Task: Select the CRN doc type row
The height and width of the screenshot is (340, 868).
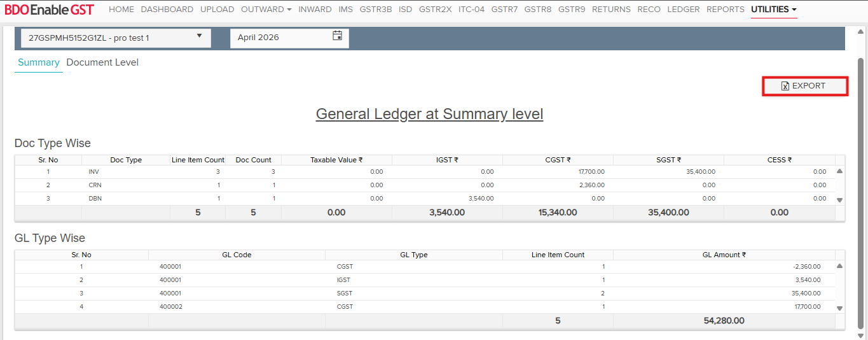Action: click(425, 185)
